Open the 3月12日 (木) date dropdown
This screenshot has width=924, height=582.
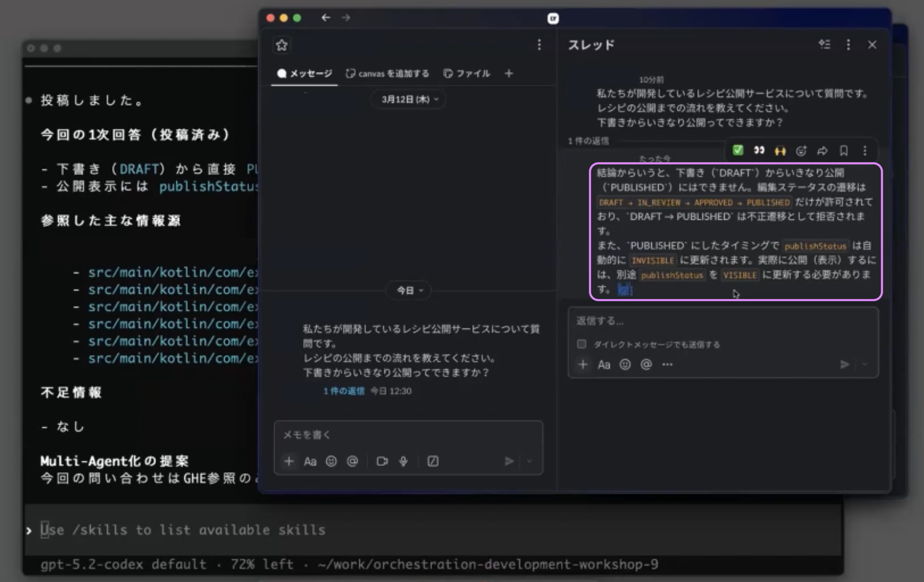tap(408, 99)
